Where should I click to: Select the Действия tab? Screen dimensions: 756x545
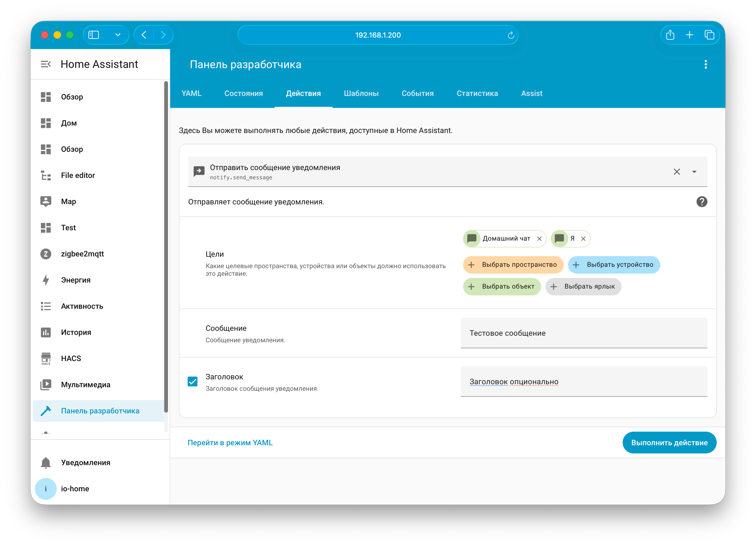click(x=303, y=94)
